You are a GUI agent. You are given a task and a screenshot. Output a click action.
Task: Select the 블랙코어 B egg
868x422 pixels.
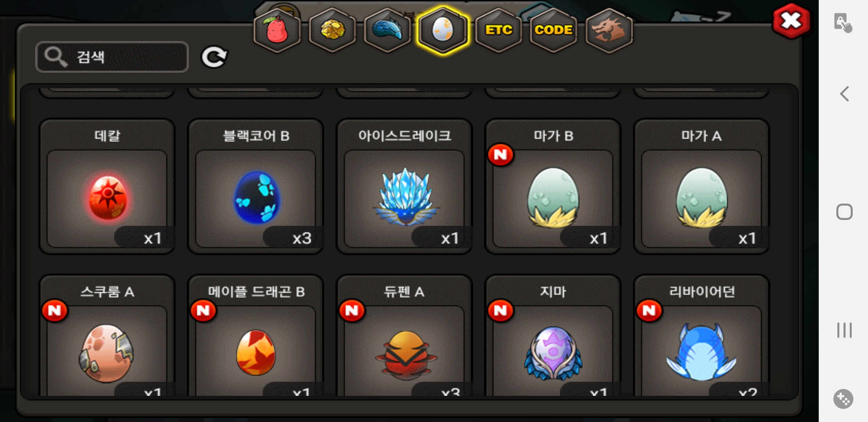(x=256, y=187)
